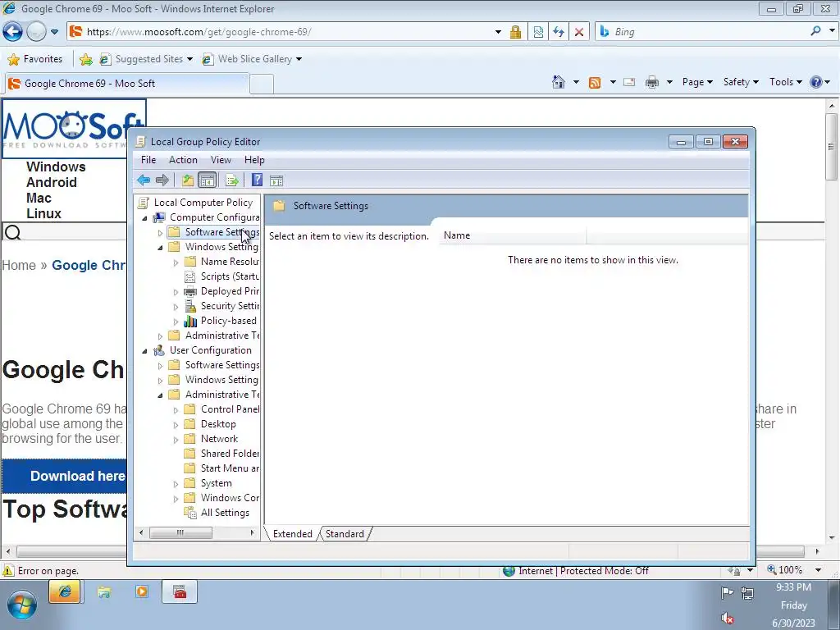Click the IE Home icon
The image size is (840, 630).
pos(558,82)
